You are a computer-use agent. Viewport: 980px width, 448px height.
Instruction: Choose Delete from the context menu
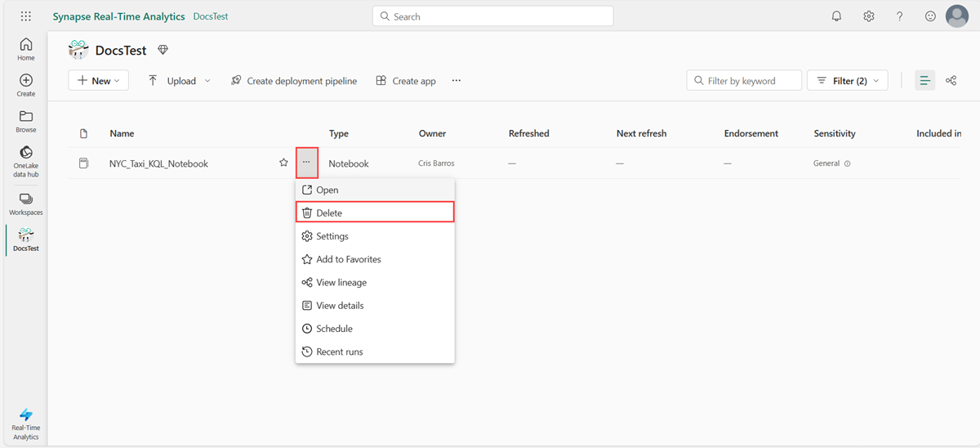click(x=374, y=213)
